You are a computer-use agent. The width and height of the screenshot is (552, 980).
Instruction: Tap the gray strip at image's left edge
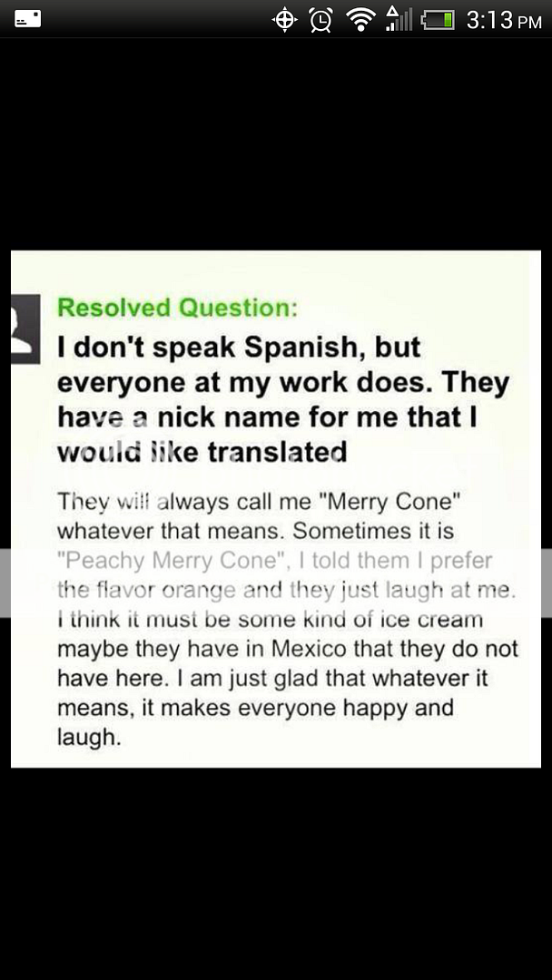(x=5, y=583)
